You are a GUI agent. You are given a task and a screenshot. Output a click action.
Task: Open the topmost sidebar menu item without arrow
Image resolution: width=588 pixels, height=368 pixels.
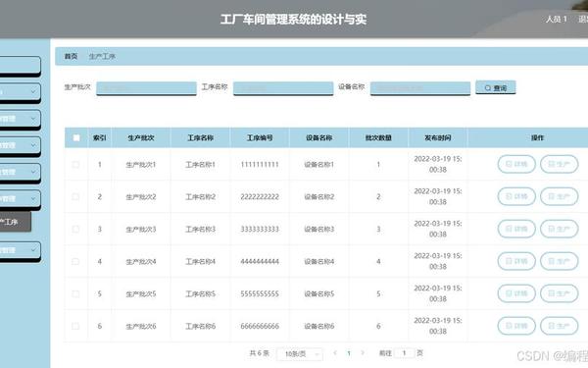coord(20,66)
